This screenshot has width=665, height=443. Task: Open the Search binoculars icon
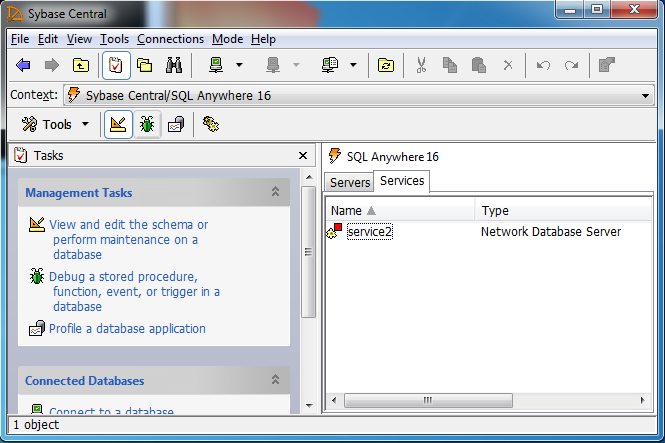pyautogui.click(x=174, y=65)
